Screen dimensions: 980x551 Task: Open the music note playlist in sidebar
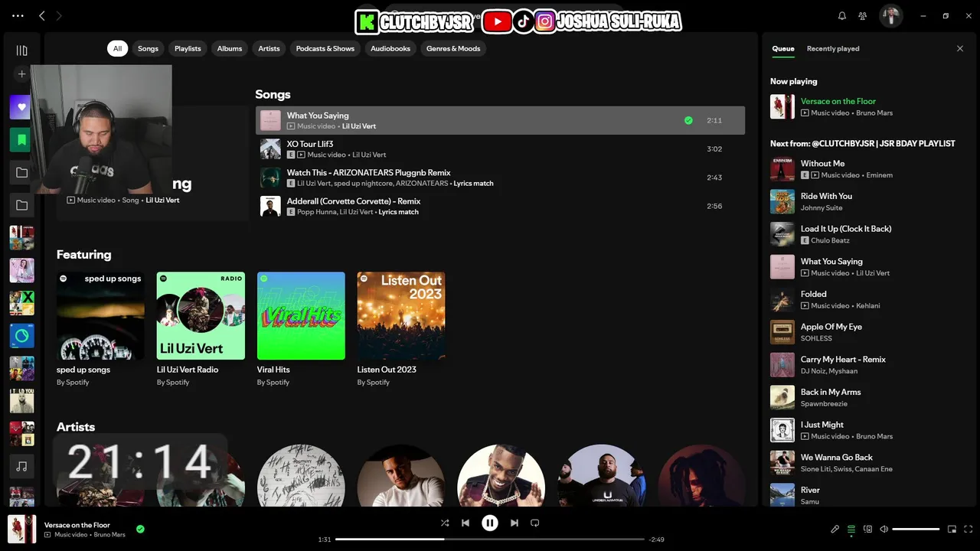coord(21,466)
